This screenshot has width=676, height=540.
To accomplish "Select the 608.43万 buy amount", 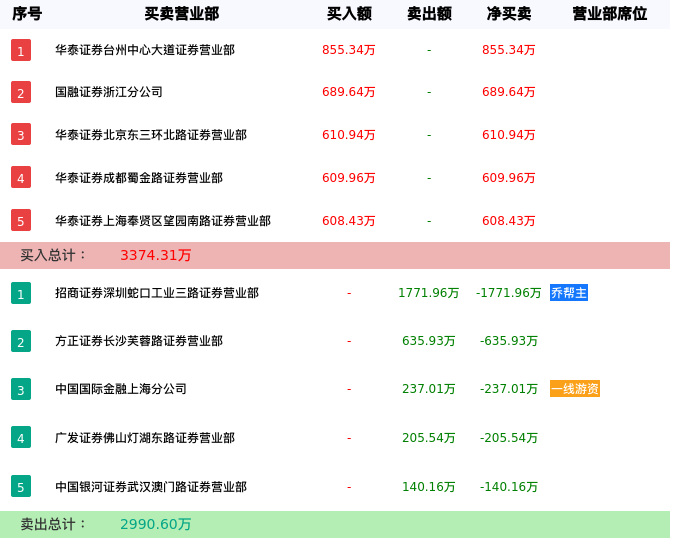I will [x=349, y=221].
